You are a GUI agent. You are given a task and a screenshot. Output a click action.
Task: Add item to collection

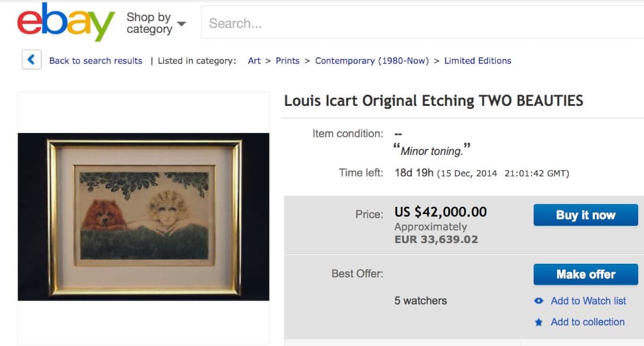coord(587,322)
